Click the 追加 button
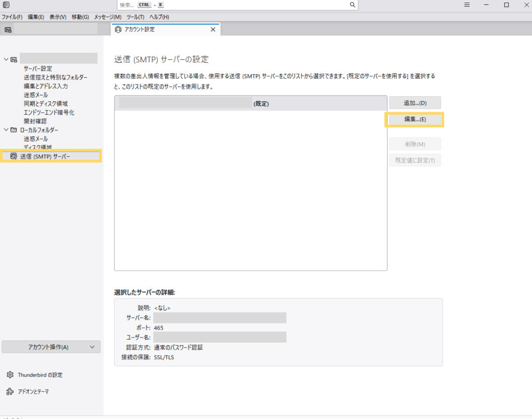 415,103
